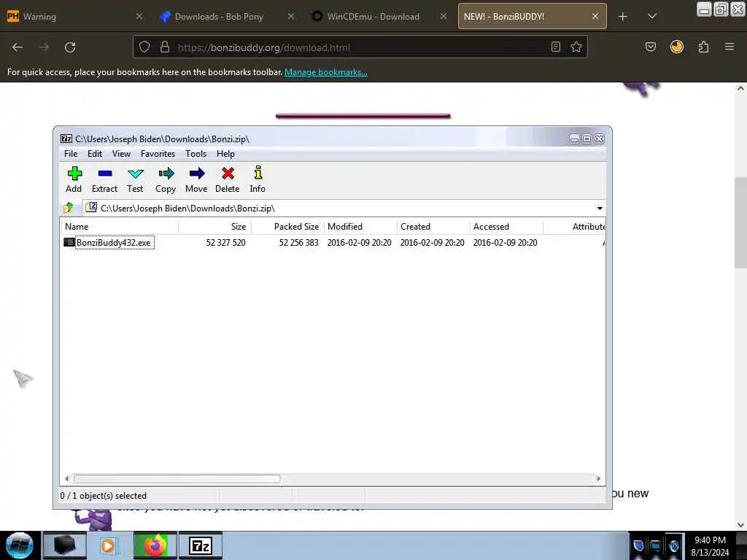Open the Firefox hamburger menu
The image size is (747, 560).
click(729, 47)
